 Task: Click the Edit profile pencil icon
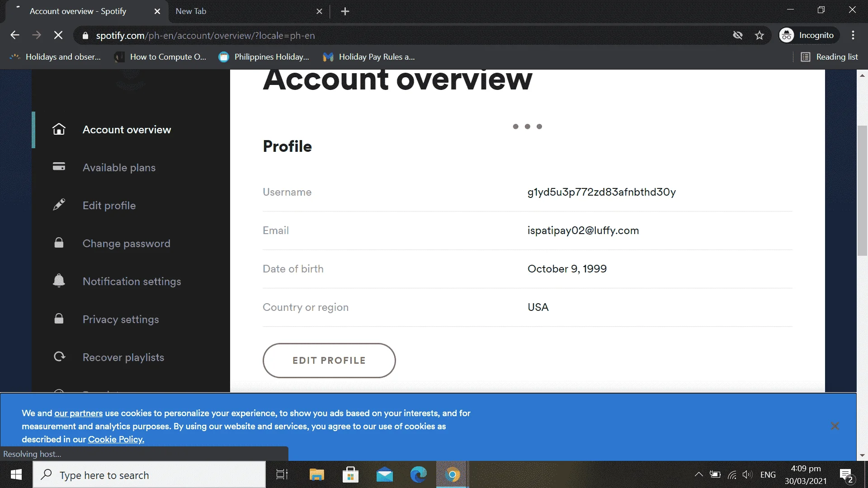click(x=59, y=205)
